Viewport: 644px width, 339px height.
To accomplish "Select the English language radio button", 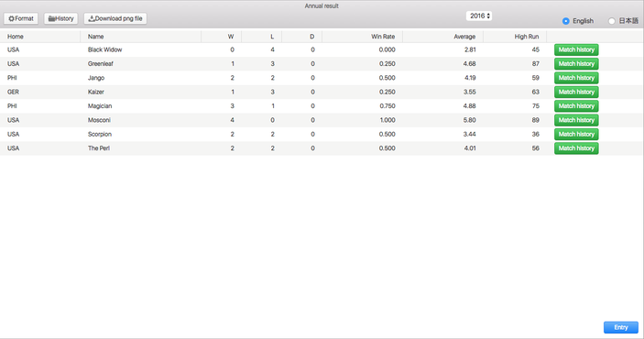I will 565,21.
